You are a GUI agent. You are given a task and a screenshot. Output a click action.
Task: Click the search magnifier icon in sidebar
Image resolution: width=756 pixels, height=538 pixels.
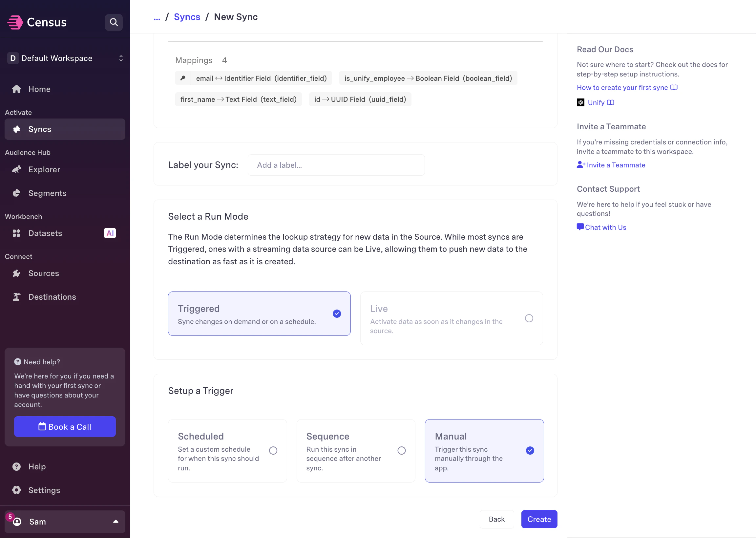coord(114,22)
